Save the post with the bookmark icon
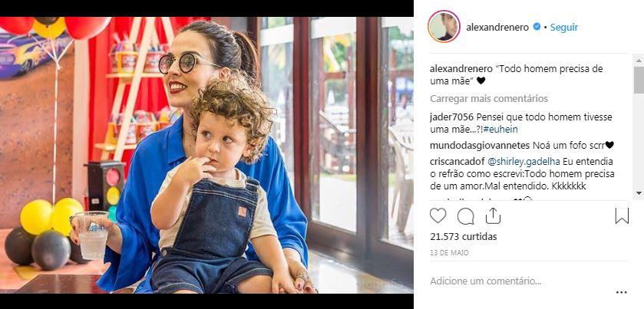 point(622,215)
